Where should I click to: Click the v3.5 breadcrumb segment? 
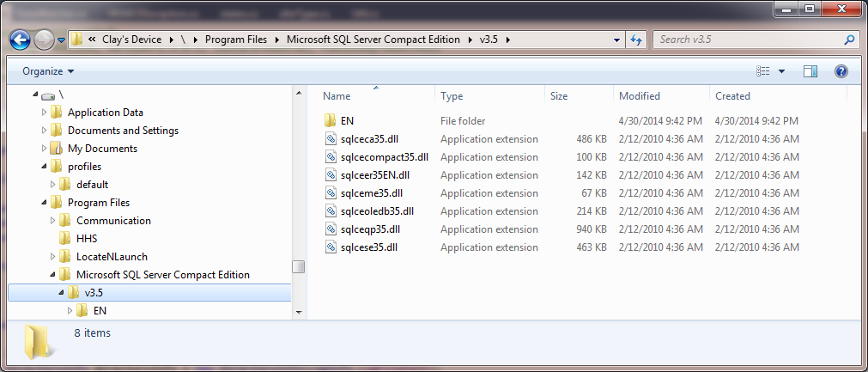[489, 40]
